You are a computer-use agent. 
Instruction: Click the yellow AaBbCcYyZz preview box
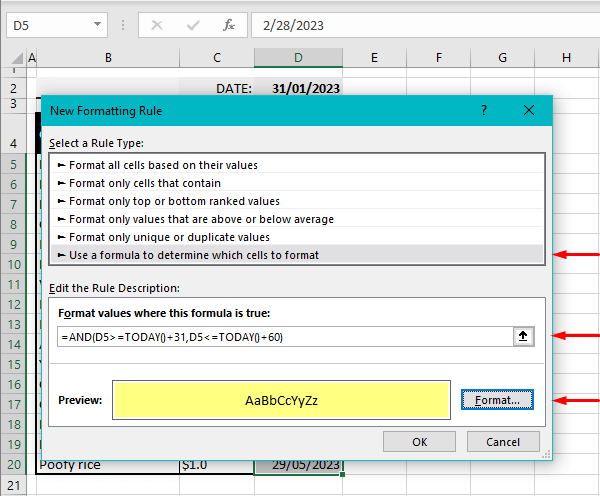pyautogui.click(x=281, y=400)
